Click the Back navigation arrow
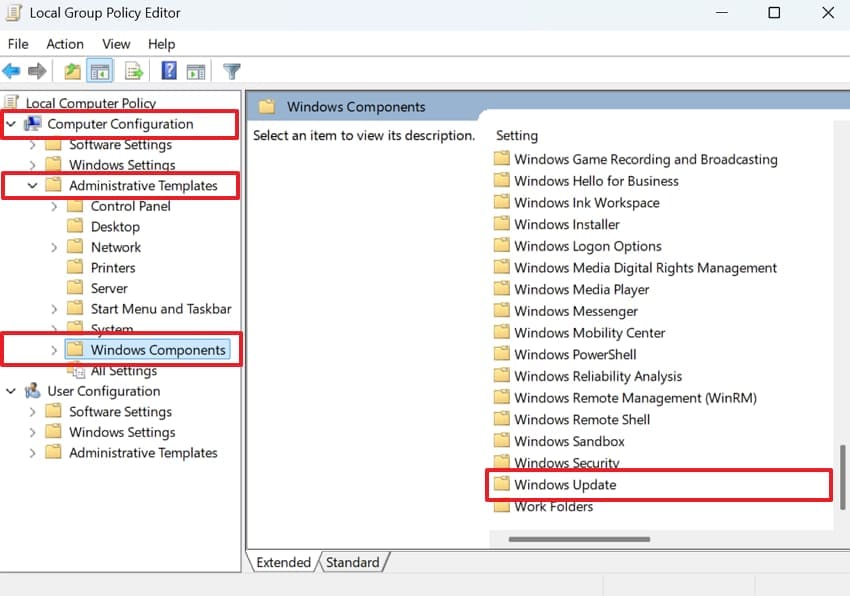Viewport: 850px width, 596px height. tap(12, 71)
